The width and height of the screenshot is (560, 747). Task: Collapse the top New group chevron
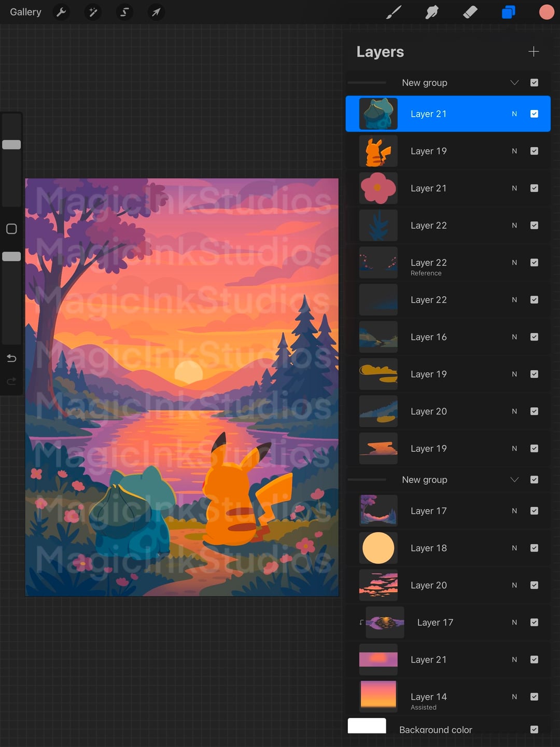click(514, 82)
